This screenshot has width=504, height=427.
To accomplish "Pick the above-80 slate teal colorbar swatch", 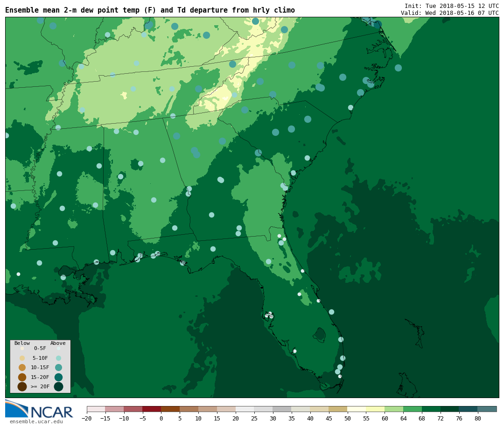I will click(487, 409).
